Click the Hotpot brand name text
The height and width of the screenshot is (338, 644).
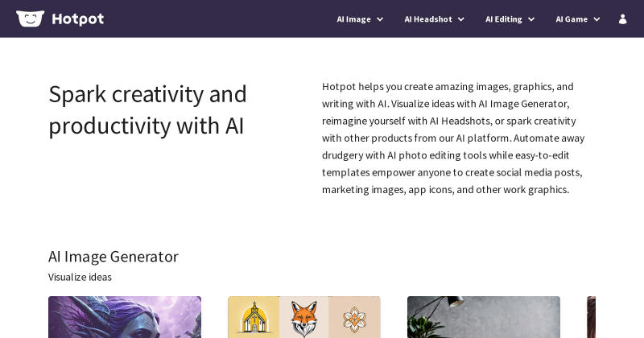coord(77,19)
